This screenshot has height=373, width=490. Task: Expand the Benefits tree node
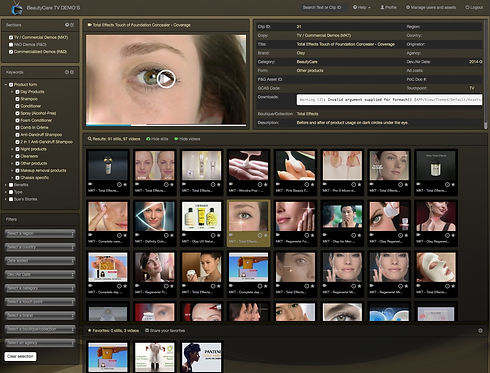(x=6, y=185)
